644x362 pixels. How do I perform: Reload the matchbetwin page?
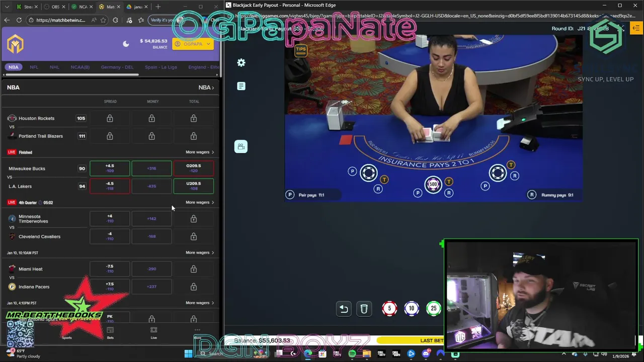click(x=19, y=20)
